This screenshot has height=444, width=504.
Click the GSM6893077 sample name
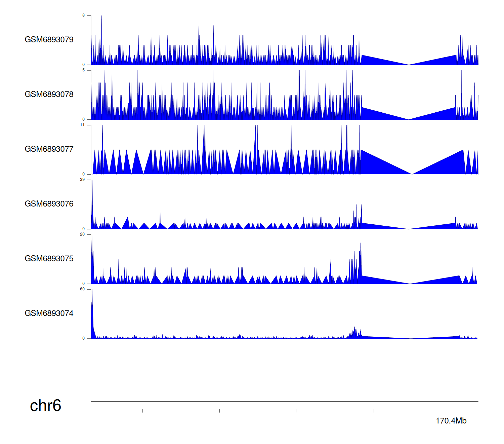[x=49, y=149]
